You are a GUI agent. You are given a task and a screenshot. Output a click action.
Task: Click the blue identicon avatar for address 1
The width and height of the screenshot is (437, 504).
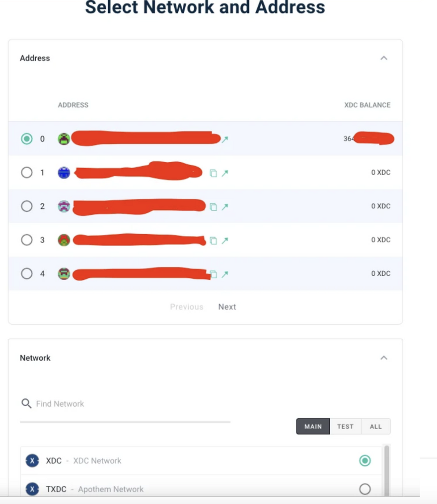point(64,173)
